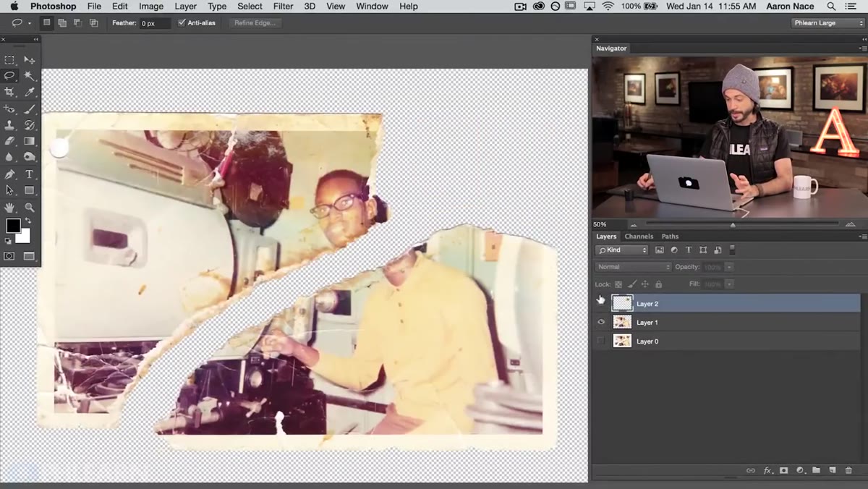The height and width of the screenshot is (489, 868).
Task: Create new fill or adjustment layer
Action: [800, 471]
